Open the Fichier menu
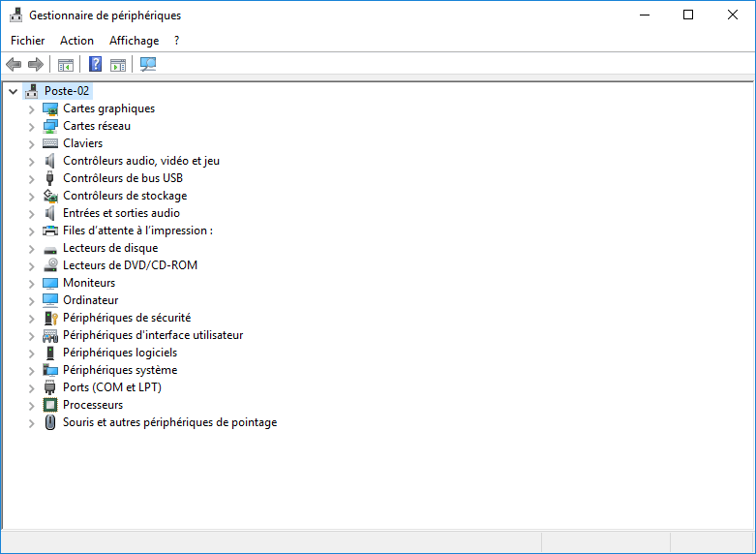The image size is (756, 554). (27, 41)
